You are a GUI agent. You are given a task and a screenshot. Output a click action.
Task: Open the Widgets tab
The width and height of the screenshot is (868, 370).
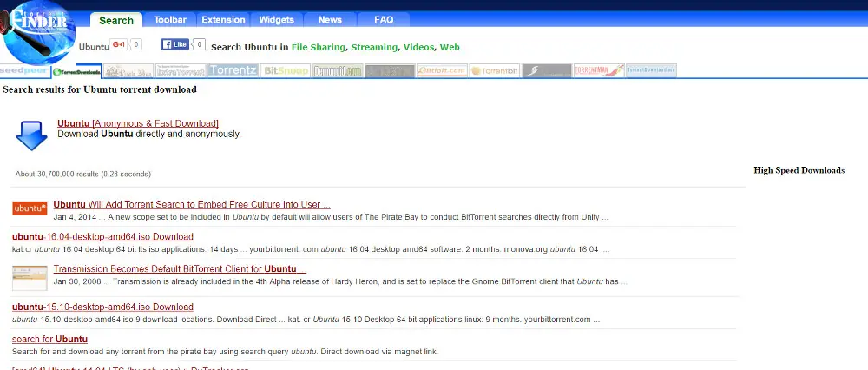[x=276, y=20]
